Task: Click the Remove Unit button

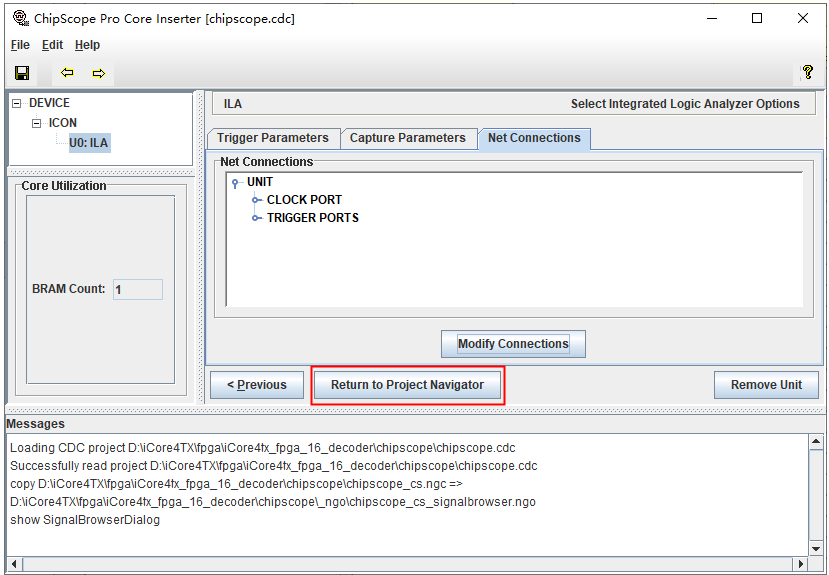Action: pyautogui.click(x=766, y=385)
